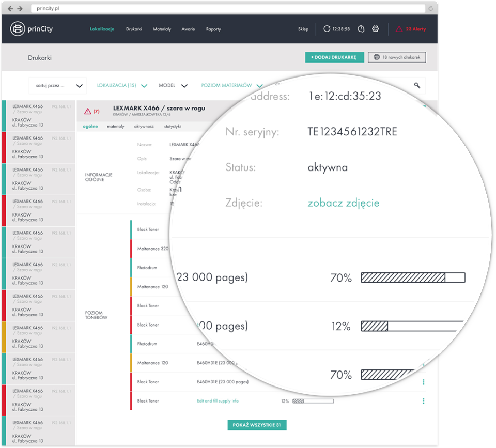Open sortuj przez dropdown

tap(57, 86)
